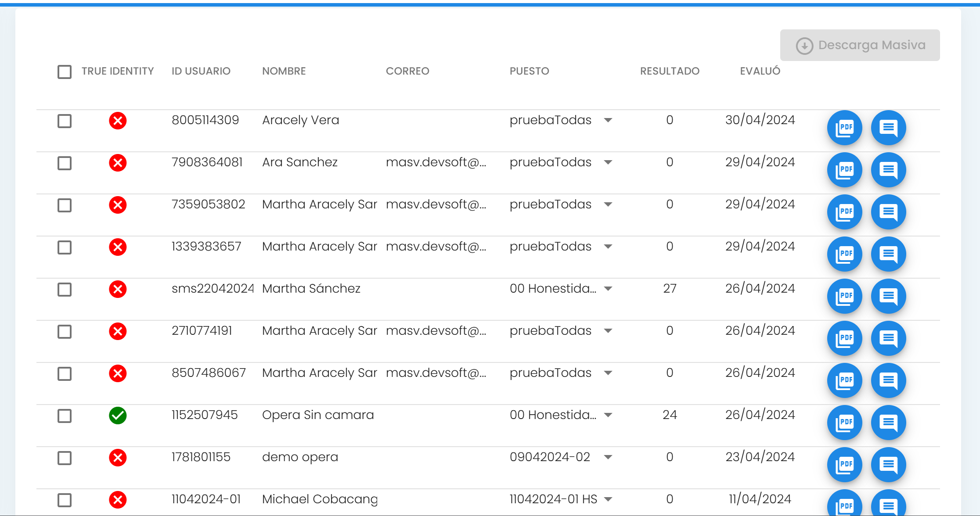
Task: Open comments icon for demo opera
Action: pos(888,465)
